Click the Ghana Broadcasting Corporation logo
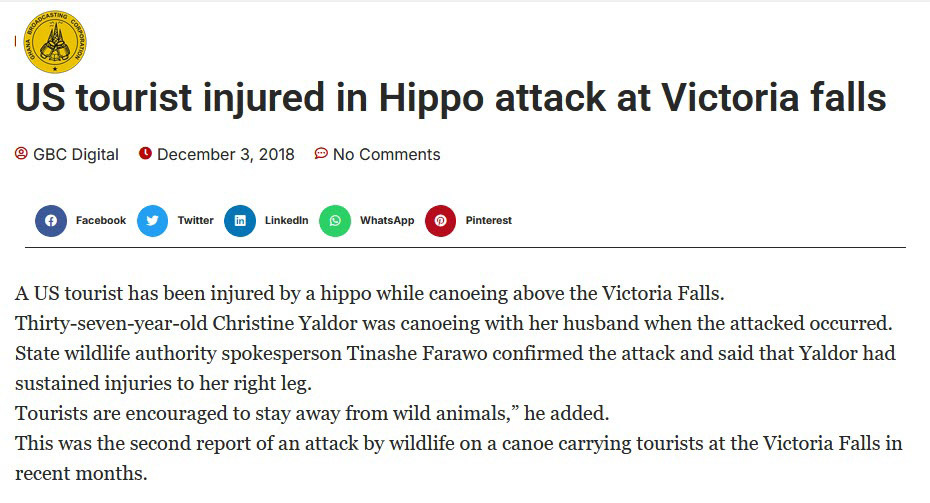The height and width of the screenshot is (503, 930). [55, 42]
